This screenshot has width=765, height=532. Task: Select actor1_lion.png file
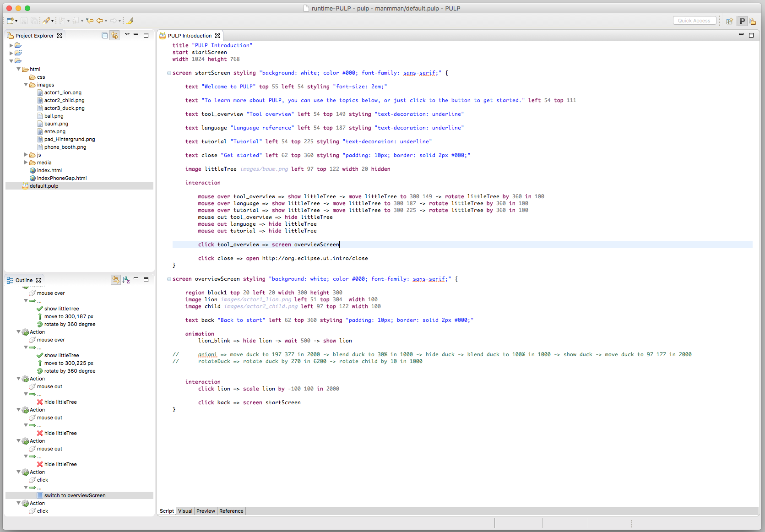[63, 92]
